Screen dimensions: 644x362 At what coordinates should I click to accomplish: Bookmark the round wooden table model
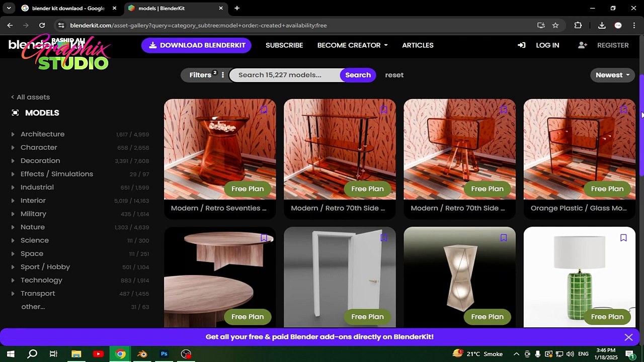[264, 238]
